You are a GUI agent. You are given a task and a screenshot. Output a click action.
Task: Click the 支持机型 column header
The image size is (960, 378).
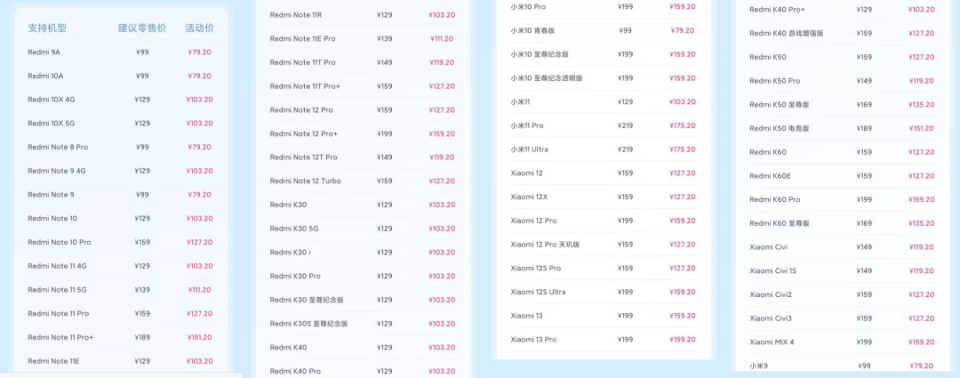click(x=47, y=28)
